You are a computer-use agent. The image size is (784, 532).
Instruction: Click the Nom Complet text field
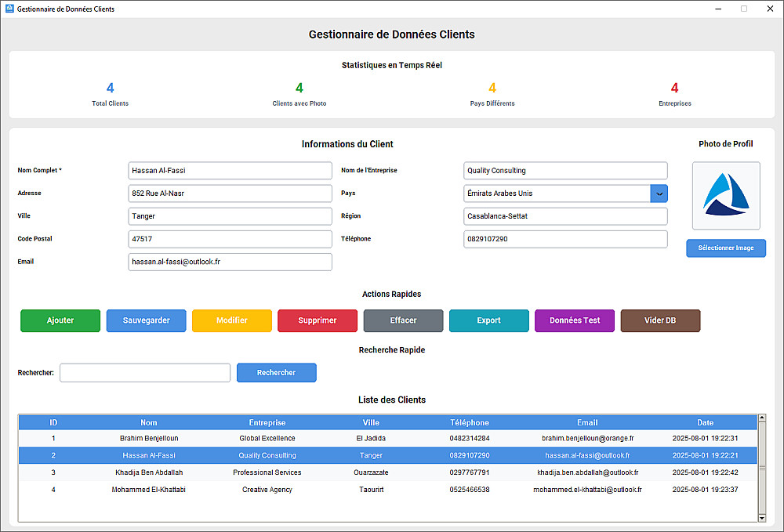(x=230, y=171)
